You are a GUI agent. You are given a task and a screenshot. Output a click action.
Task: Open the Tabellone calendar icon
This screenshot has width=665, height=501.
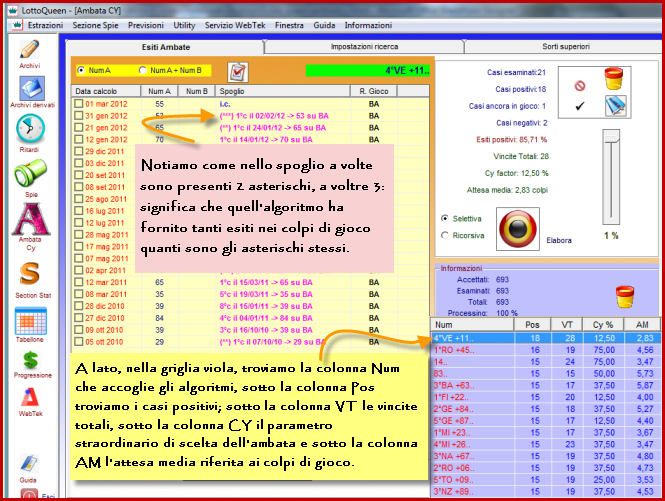coord(31,321)
